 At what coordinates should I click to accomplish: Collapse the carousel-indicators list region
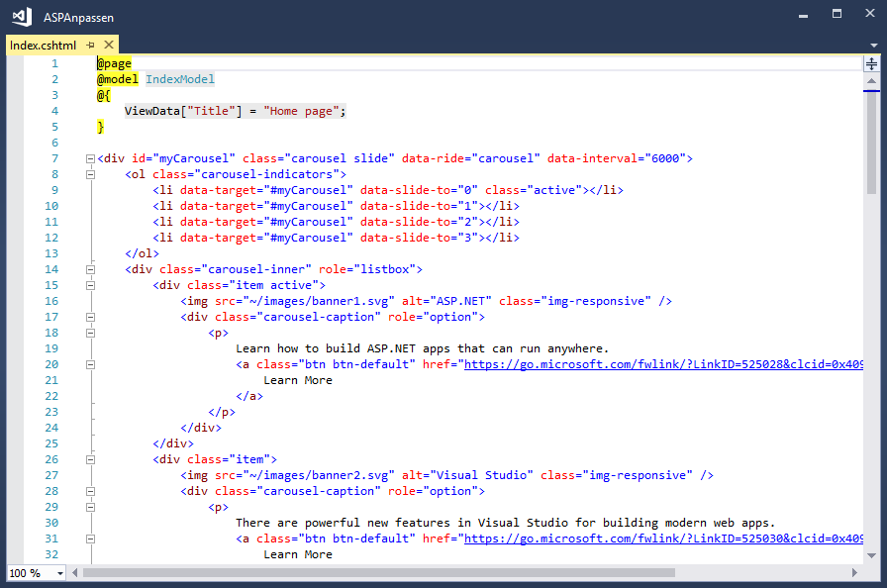(90, 173)
